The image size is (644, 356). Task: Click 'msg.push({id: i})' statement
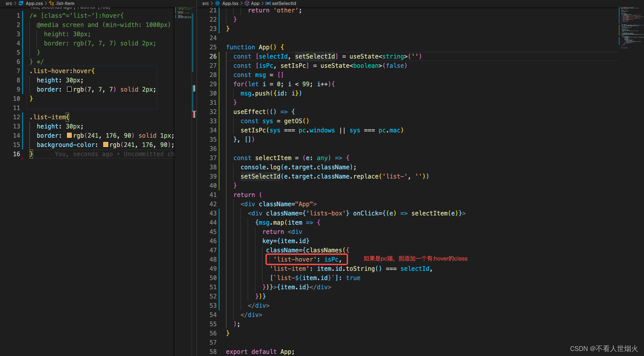(271, 93)
